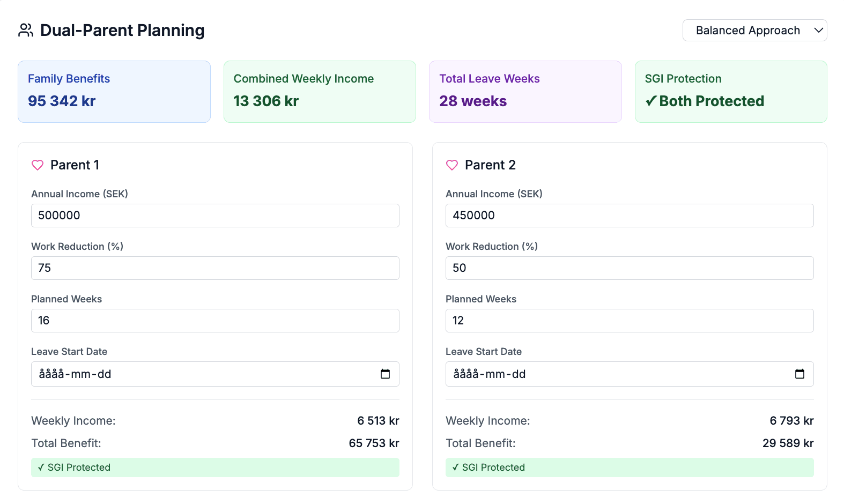Viewport: 844px width, 504px height.
Task: Click Parent 1 Annual Income field
Action: tap(215, 216)
